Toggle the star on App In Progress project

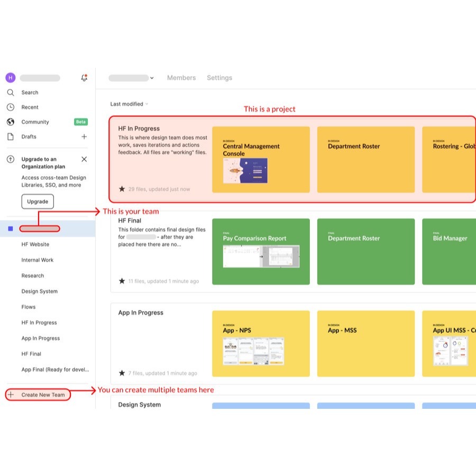(x=122, y=373)
